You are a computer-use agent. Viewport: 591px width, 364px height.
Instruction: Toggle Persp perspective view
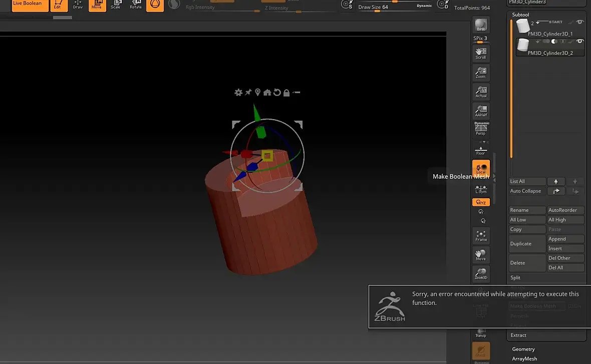(481, 130)
